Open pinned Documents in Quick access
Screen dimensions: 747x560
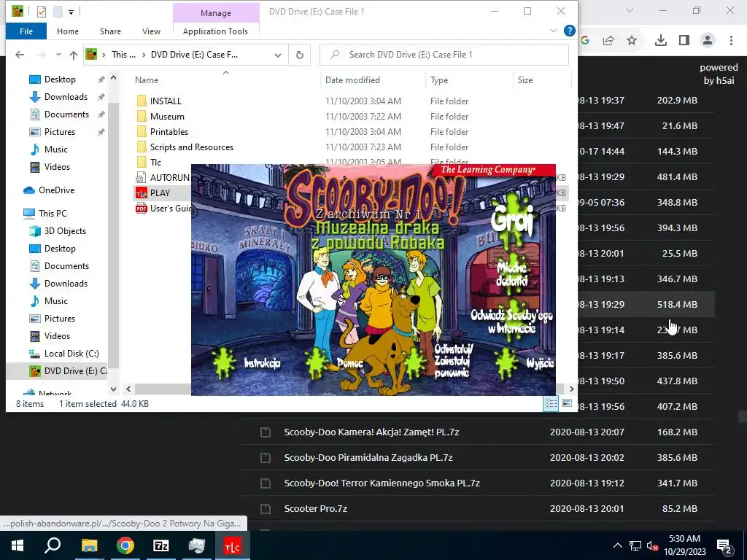point(66,114)
